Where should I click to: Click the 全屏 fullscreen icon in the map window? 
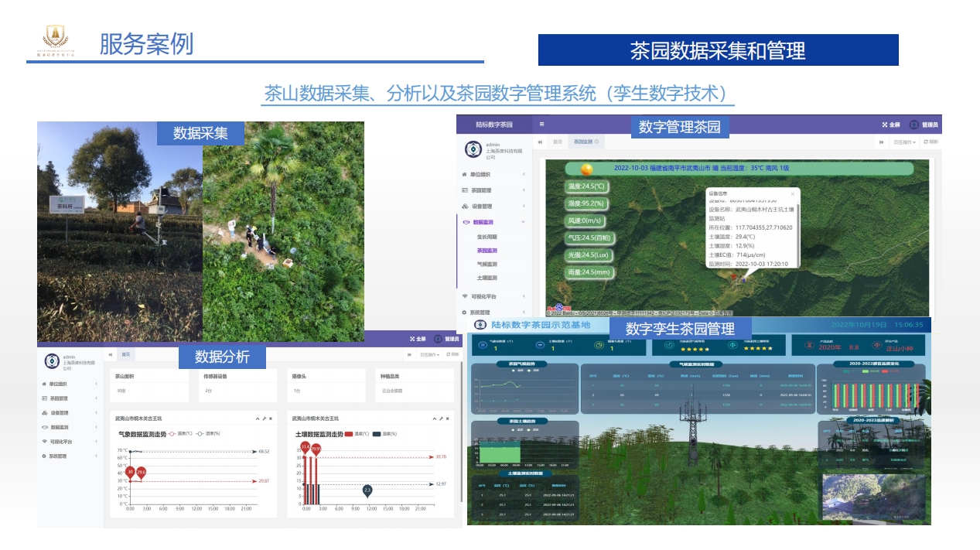(x=886, y=125)
